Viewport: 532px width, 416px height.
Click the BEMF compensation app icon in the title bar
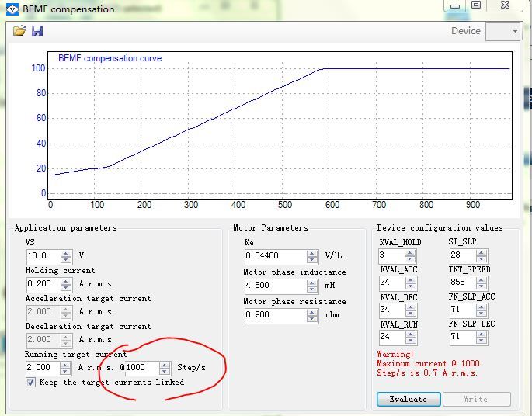pyautogui.click(x=12, y=9)
